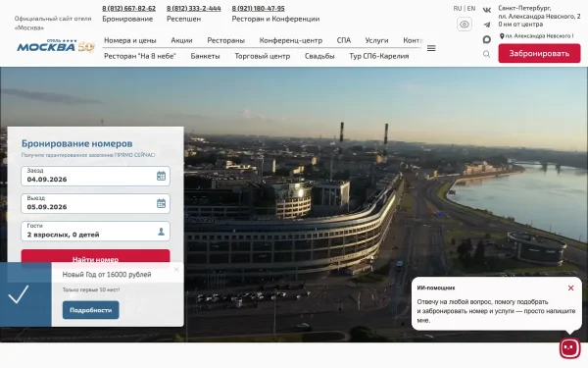Open Ресторан "На 8 небе" menu item
The height and width of the screenshot is (368, 588).
(140, 56)
